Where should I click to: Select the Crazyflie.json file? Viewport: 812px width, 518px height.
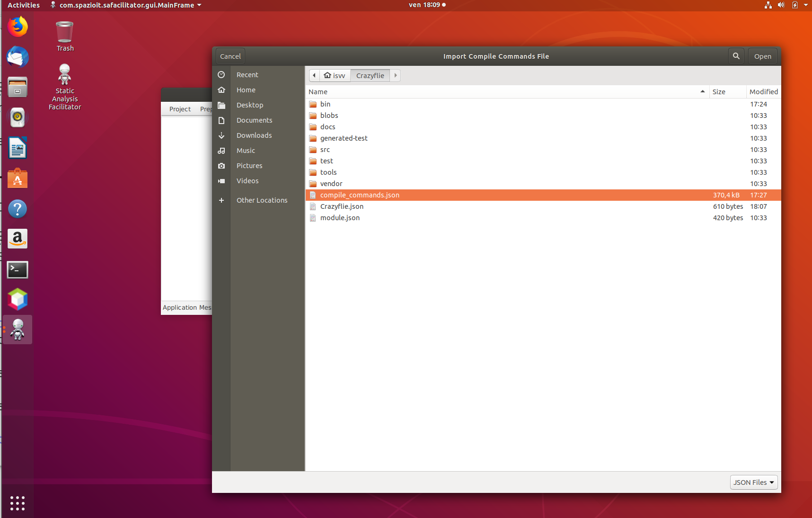(342, 206)
